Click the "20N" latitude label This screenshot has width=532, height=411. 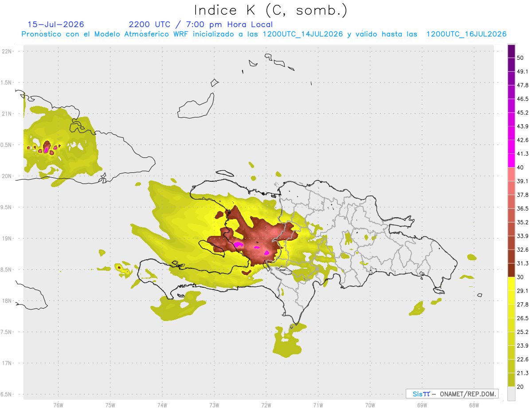coord(7,176)
